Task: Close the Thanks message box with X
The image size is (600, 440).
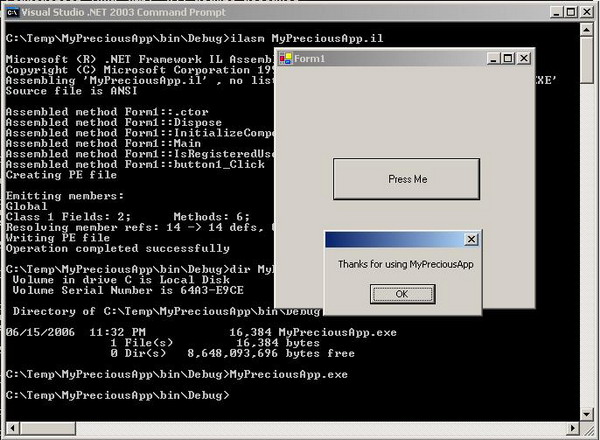Action: point(471,240)
